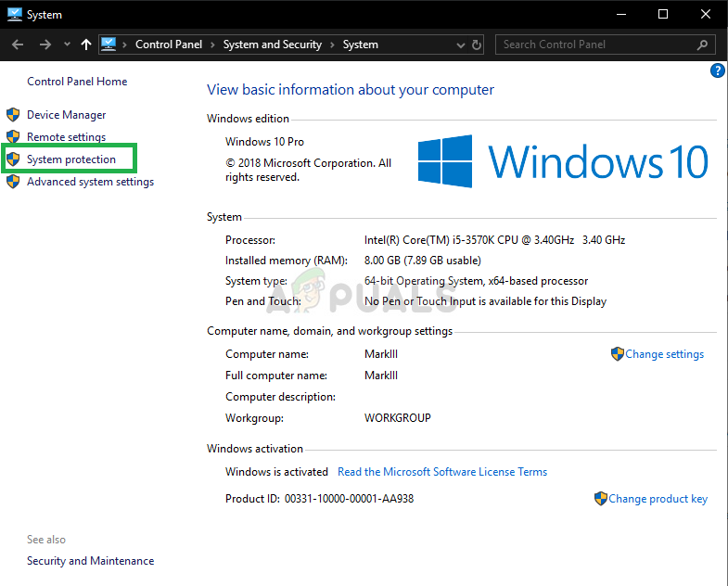This screenshot has height=586, width=728.
Task: Click the search magnifier icon
Action: [702, 45]
